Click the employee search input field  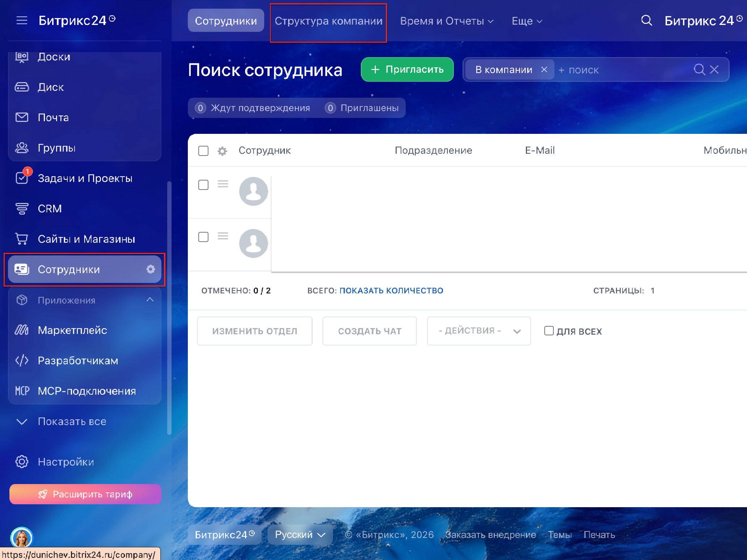622,70
